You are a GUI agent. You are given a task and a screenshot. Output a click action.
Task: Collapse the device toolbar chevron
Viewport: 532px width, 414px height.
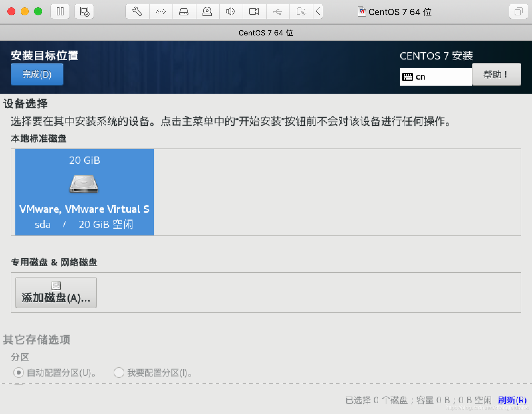[318, 12]
